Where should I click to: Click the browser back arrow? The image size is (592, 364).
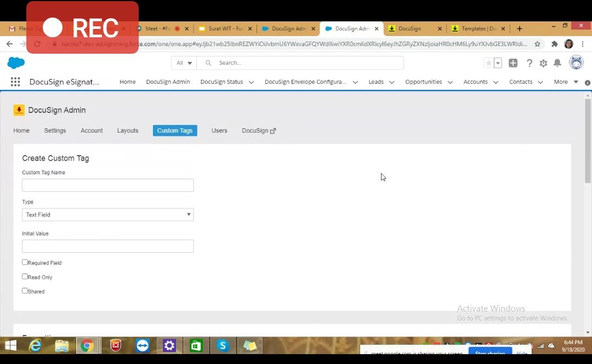(x=9, y=44)
